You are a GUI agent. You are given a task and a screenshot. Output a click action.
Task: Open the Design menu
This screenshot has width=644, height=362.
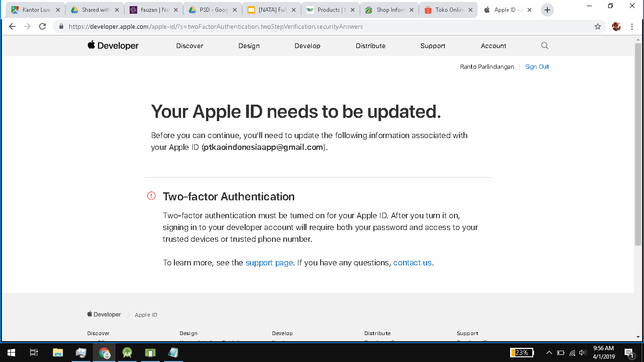click(249, 46)
